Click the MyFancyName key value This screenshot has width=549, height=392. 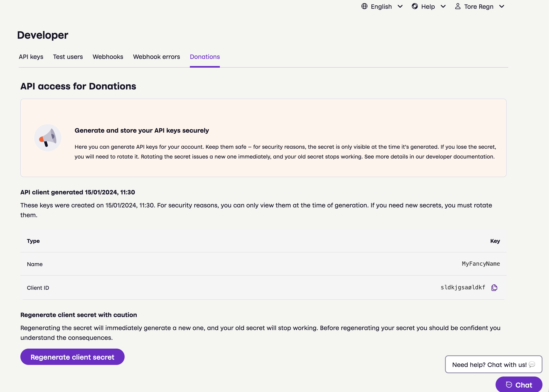point(481,264)
